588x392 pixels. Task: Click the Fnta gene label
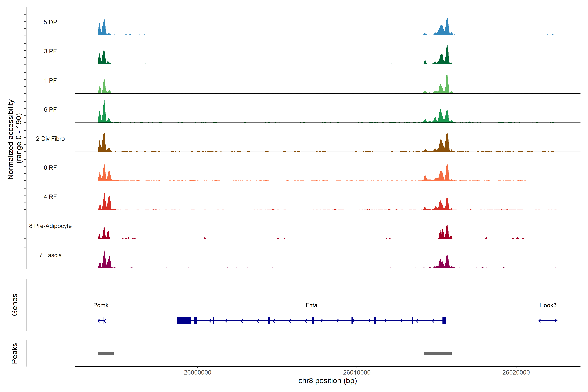(x=311, y=305)
